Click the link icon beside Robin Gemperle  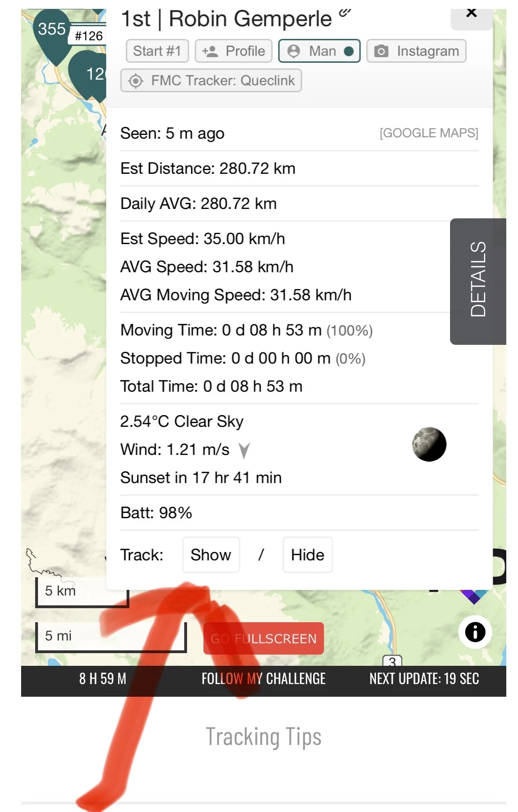click(345, 13)
